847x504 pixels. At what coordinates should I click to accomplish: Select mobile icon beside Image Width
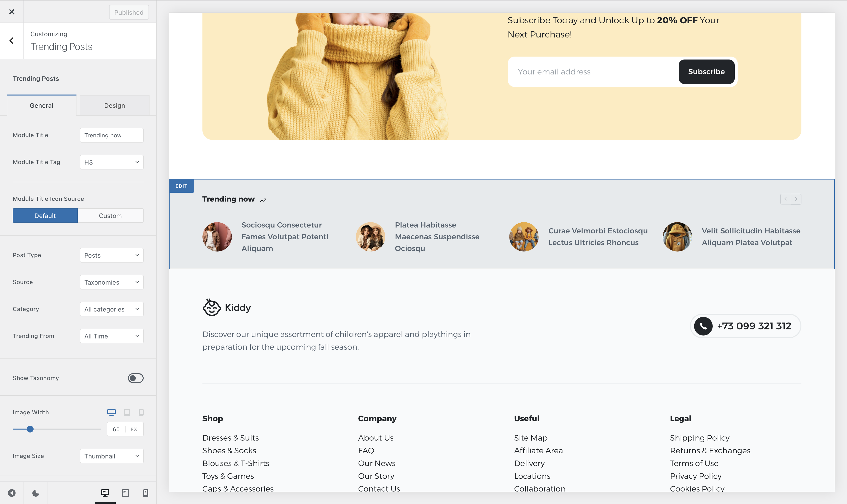pyautogui.click(x=141, y=412)
